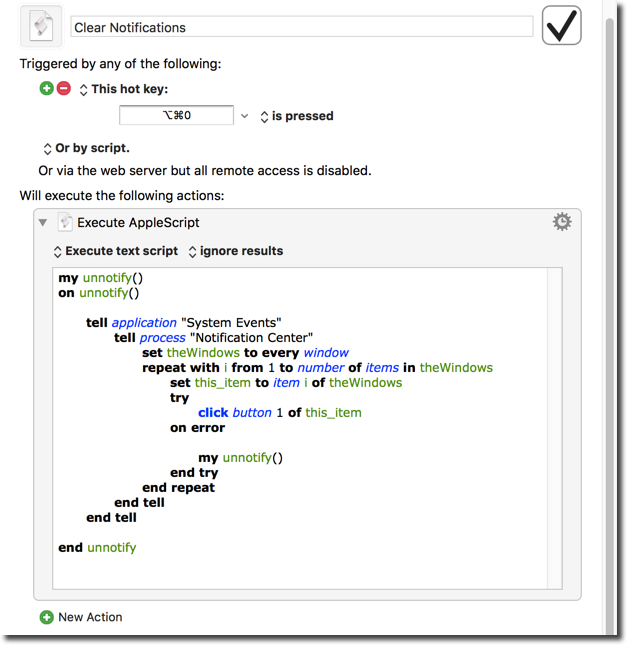Click the 'end unnotify' script line

(97, 548)
